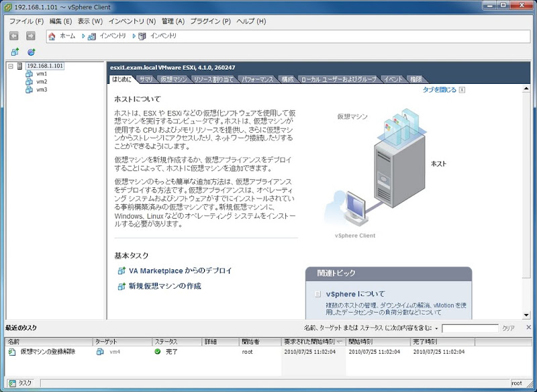537x392 pixels.
Task: Expand the arrow after first インベントリ breadcrumb
Action: coord(134,36)
